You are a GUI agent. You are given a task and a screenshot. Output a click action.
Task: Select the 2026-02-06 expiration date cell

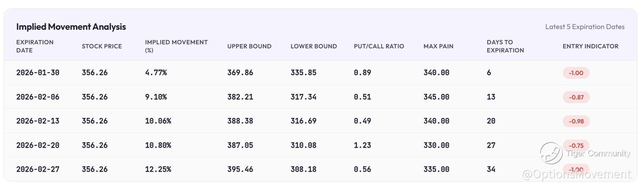pyautogui.click(x=38, y=97)
